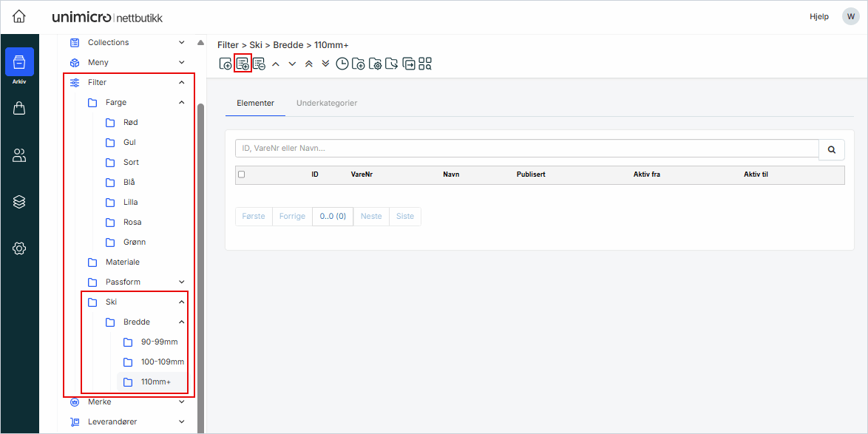The image size is (868, 434).
Task: Click the shopping bag icon in sidebar
Action: pos(19,109)
